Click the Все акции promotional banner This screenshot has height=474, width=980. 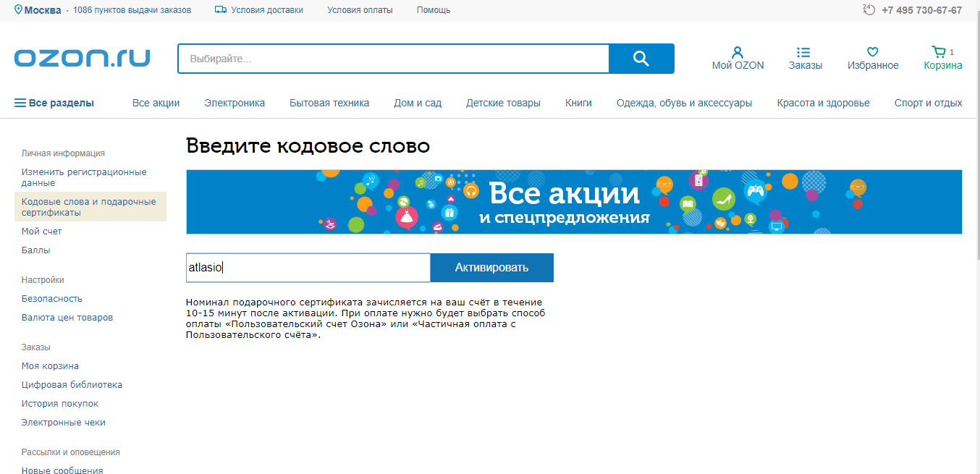pyautogui.click(x=574, y=202)
